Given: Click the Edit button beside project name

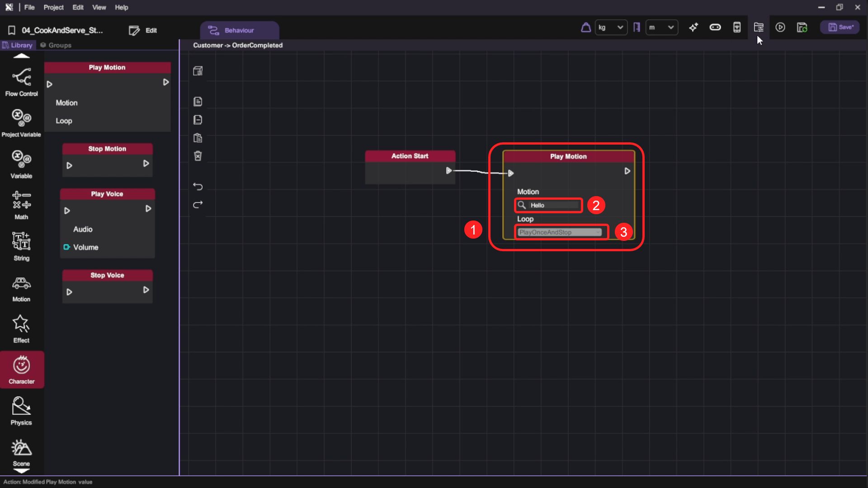Looking at the screenshot, I should [143, 30].
